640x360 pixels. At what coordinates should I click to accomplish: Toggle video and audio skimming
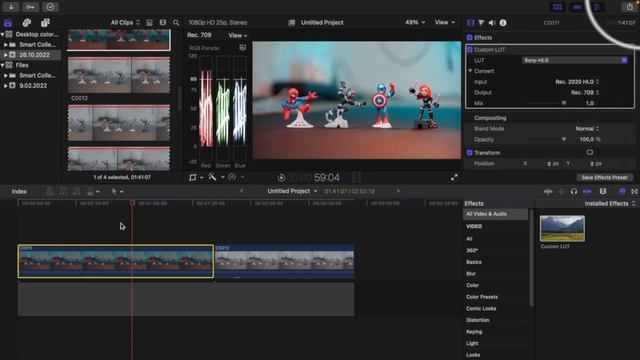pos(548,191)
